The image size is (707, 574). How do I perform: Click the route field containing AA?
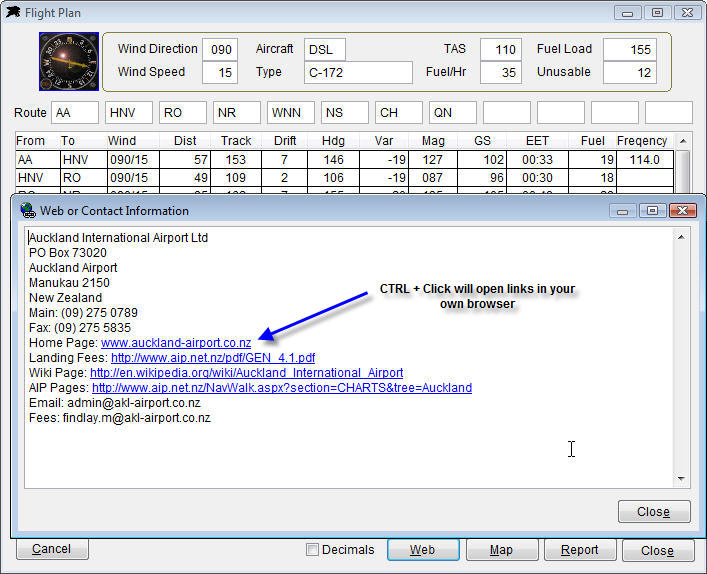(x=75, y=112)
